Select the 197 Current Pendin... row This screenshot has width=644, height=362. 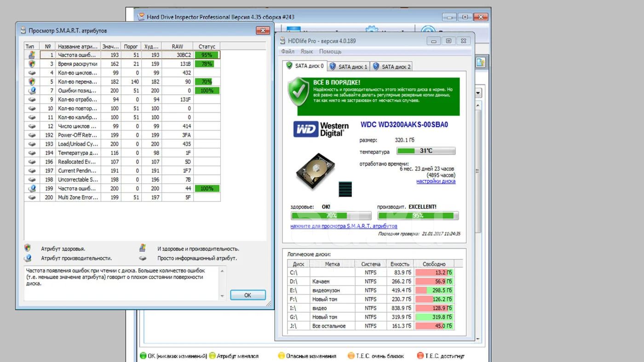[x=122, y=170]
